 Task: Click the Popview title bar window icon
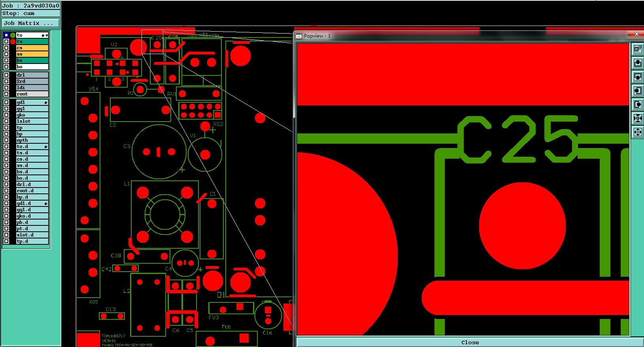(299, 36)
